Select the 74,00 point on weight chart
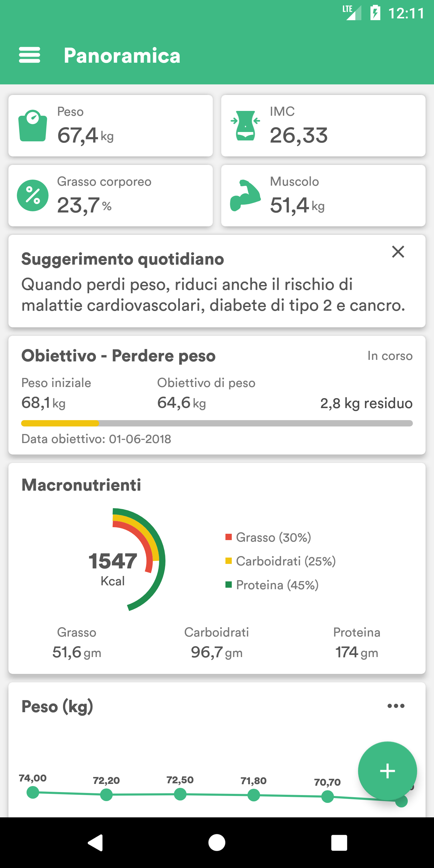This screenshot has width=434, height=868. 33,792
